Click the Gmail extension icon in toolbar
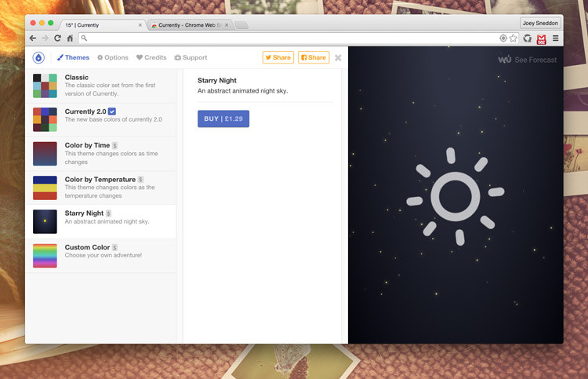Viewport: 588px width, 379px height. point(541,38)
